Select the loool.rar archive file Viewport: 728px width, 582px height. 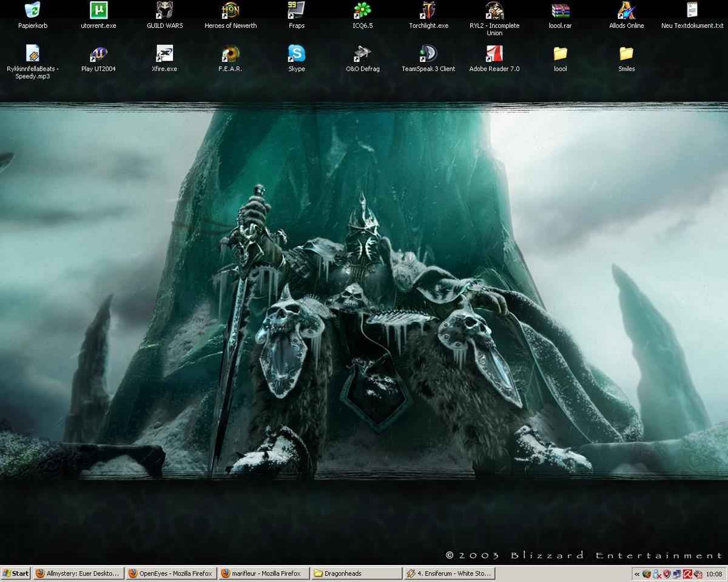pos(560,11)
